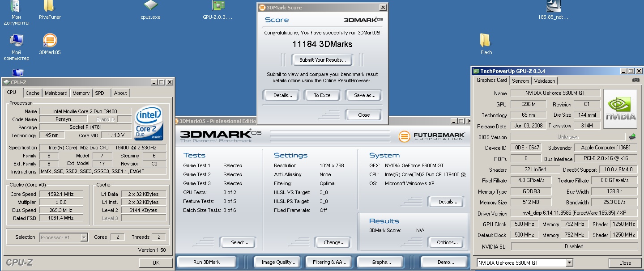Open the About tab in CPU-Z
Image resolution: width=644 pixels, height=271 pixels.
[x=120, y=93]
